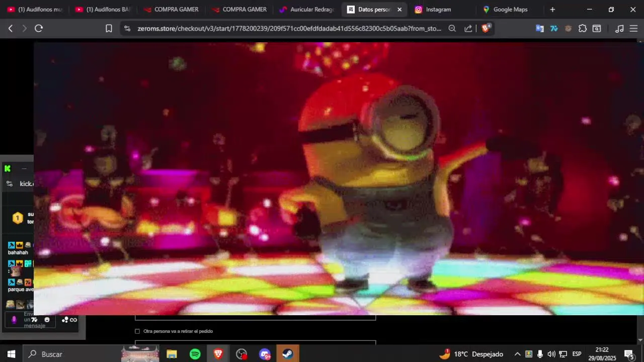Close the Datos personales tab
Screen dimensions: 644x362
click(x=399, y=10)
